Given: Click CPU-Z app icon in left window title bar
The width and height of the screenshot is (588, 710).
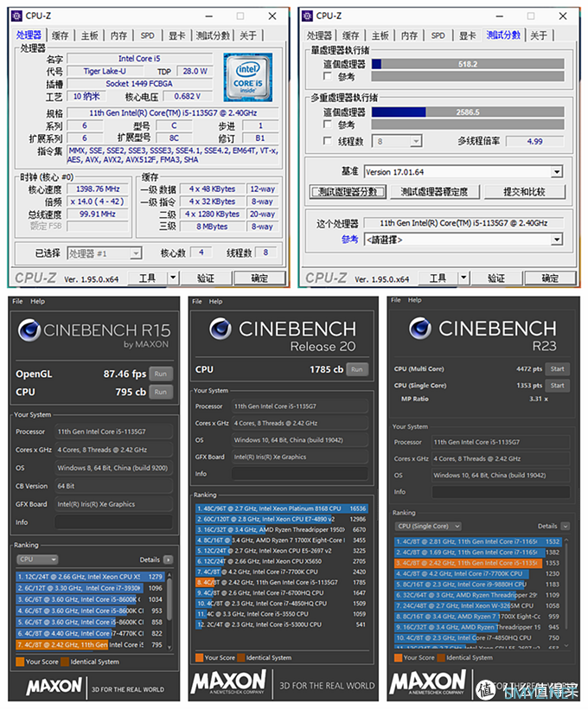Looking at the screenshot, I should coord(16,16).
